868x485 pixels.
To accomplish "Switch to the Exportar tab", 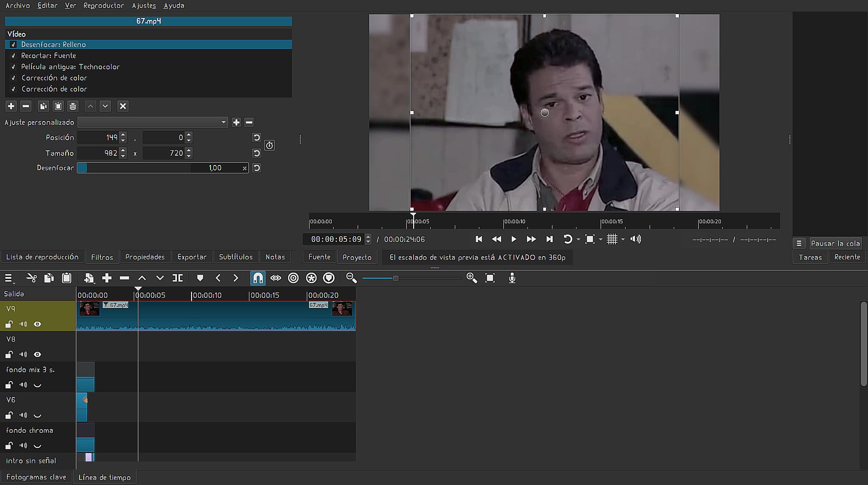I will 192,257.
